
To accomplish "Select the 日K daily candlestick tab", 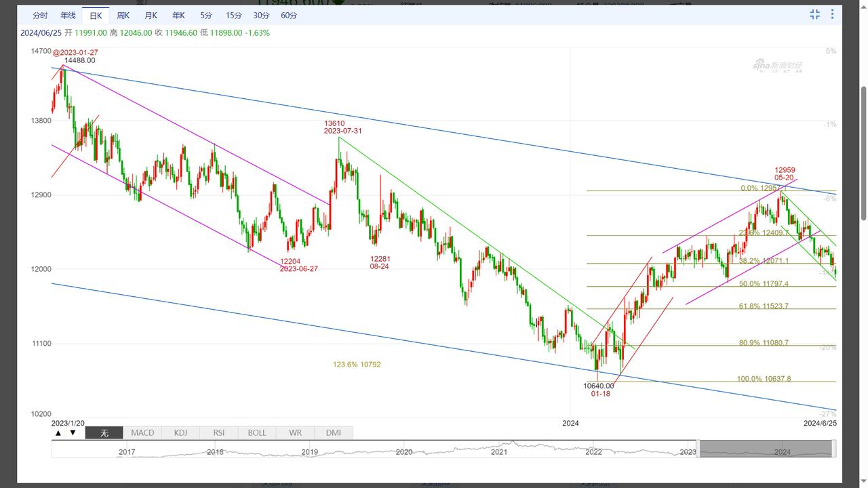I will click(x=96, y=15).
